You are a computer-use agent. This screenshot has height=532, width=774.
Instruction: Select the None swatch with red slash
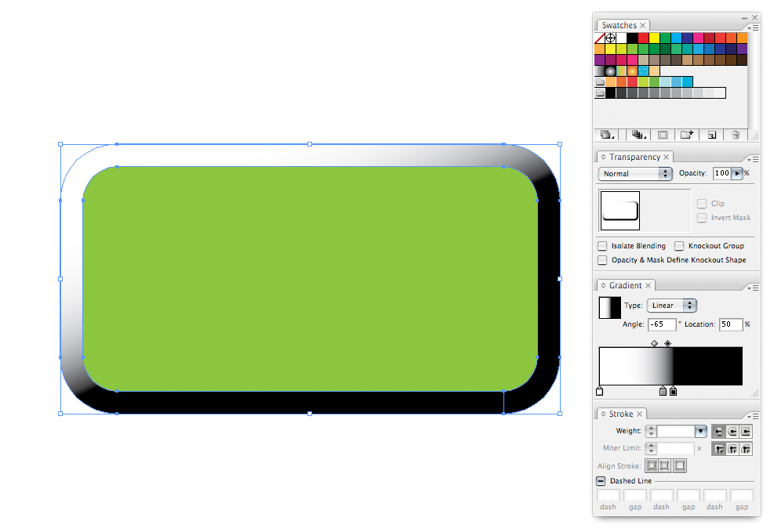click(600, 38)
